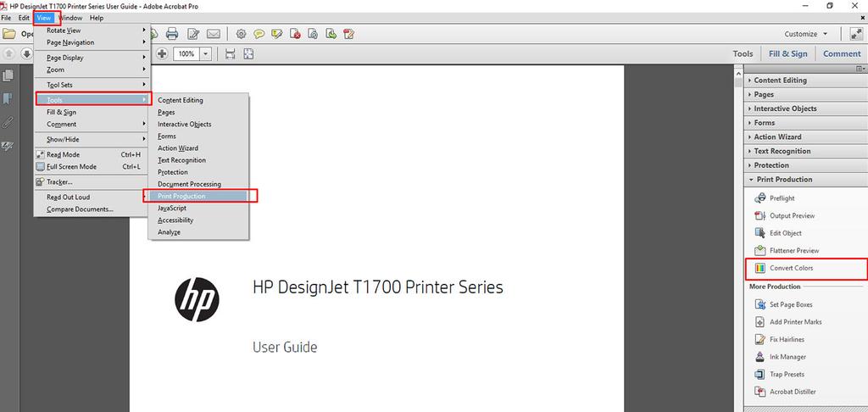Open the Customize dropdown

[x=805, y=34]
